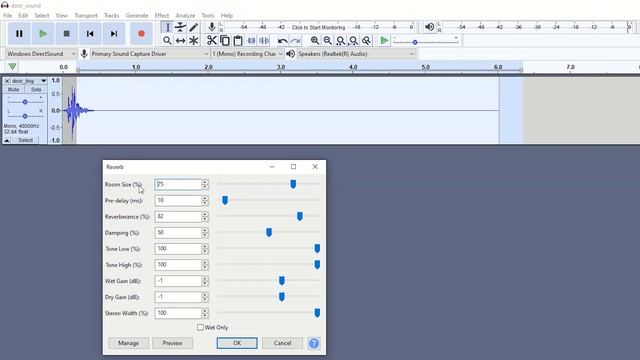Screen dimensions: 640x360
Task: Open the Speakers playback device dropdown
Action: (x=356, y=54)
